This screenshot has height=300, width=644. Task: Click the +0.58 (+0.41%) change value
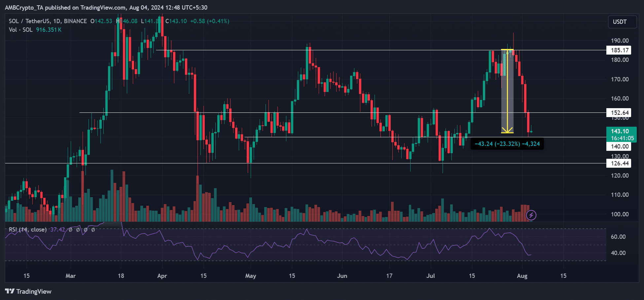[210, 21]
